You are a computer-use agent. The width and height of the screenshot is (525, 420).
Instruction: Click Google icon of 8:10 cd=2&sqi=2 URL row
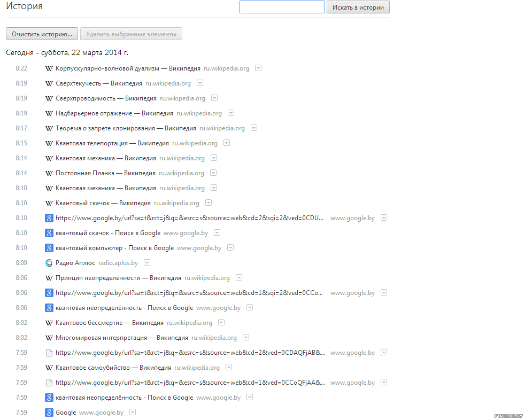pos(49,218)
